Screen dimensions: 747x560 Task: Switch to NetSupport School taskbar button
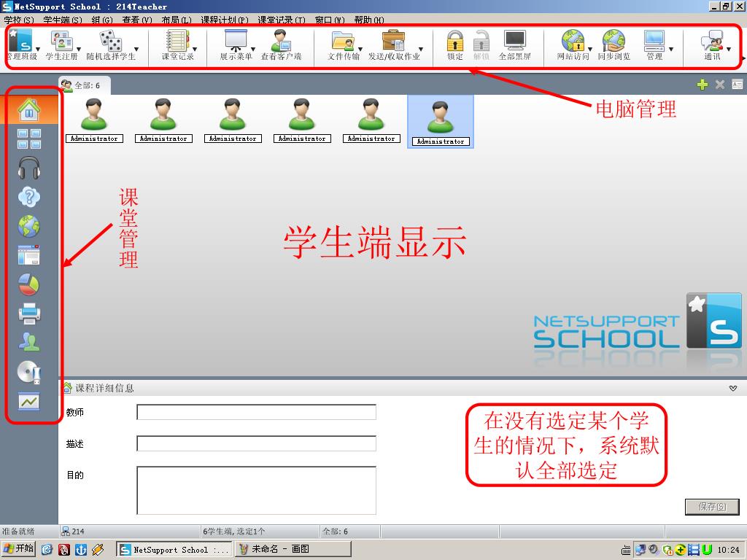pos(174,550)
